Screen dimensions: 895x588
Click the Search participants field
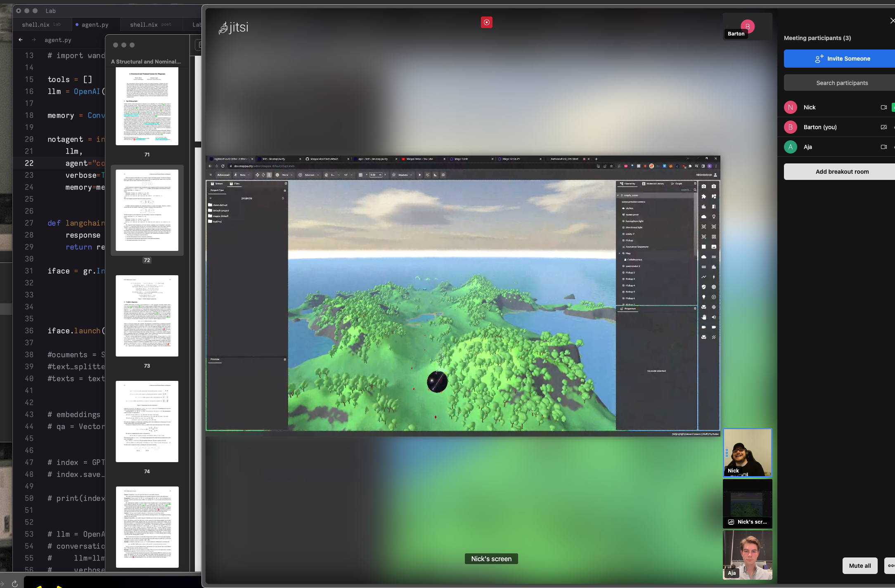point(842,83)
